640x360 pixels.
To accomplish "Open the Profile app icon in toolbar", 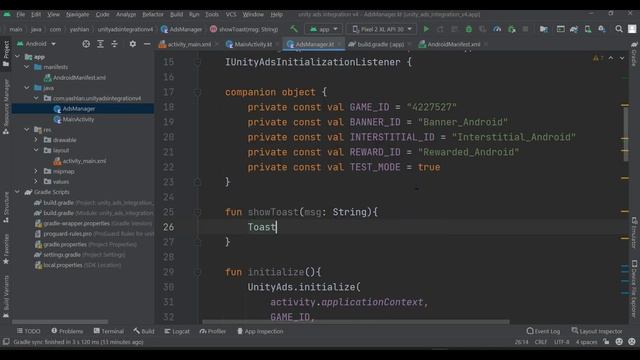I will pos(497,29).
